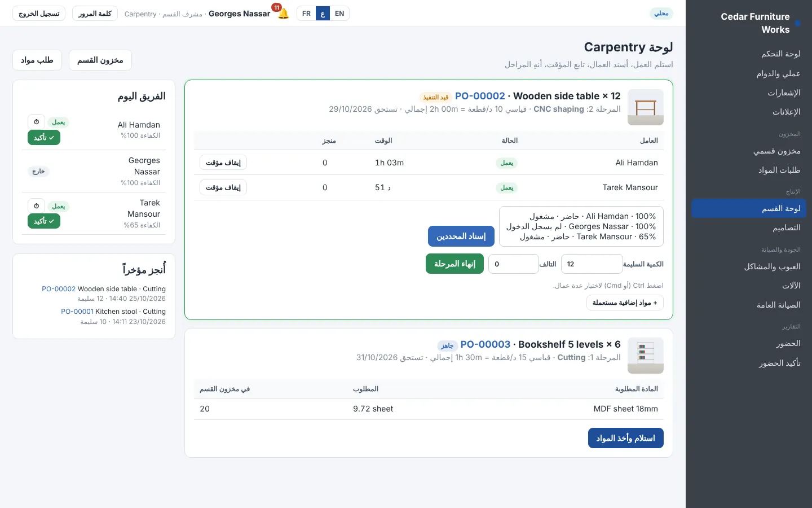
Task: Open PO-00002 link in أنجز مؤخراً list
Action: [59, 289]
